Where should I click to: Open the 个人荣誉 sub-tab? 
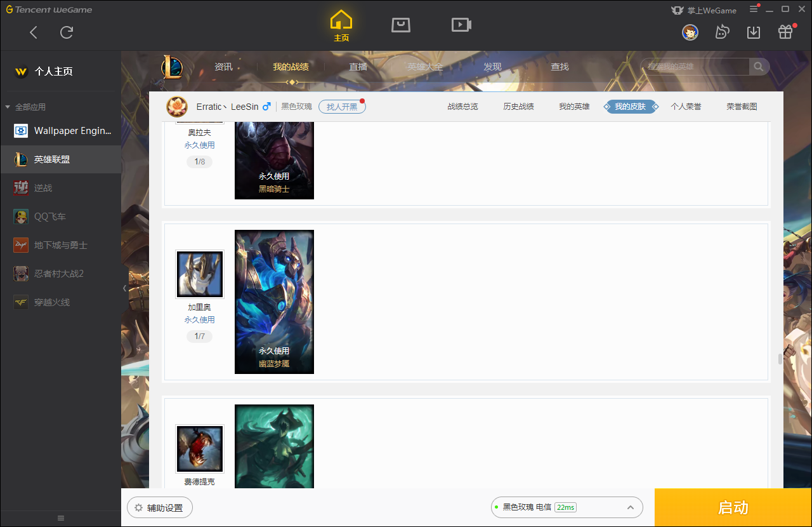(x=686, y=107)
